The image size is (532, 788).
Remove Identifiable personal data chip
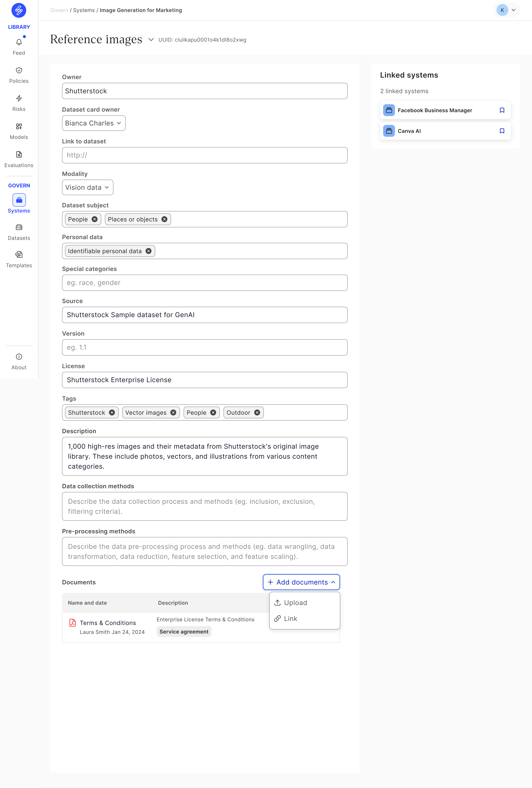click(x=148, y=251)
